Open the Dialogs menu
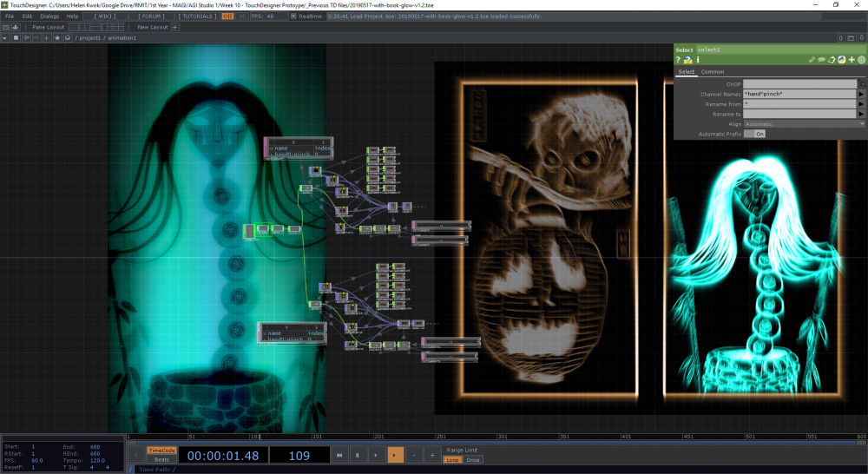 [49, 16]
